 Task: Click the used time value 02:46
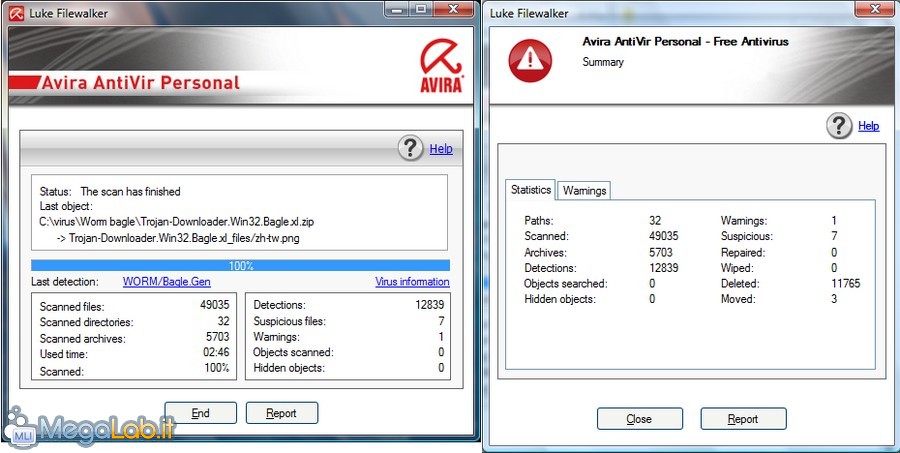216,353
